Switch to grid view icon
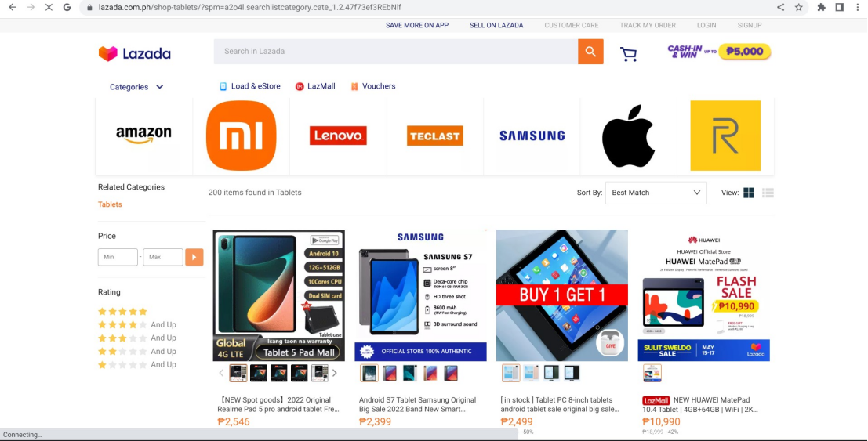 tap(749, 193)
